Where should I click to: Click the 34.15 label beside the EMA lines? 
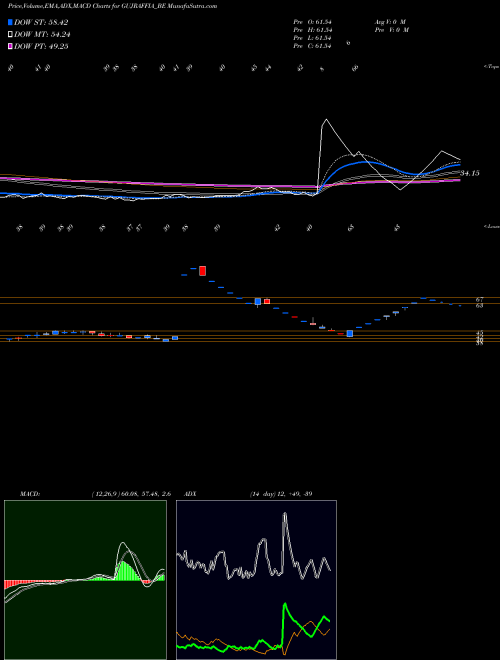point(470,173)
